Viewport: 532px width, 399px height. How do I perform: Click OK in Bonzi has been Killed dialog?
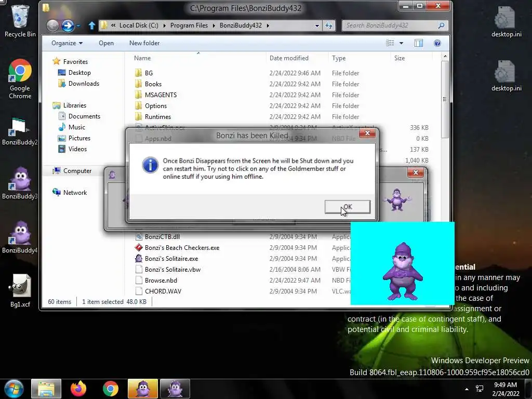[348, 207]
